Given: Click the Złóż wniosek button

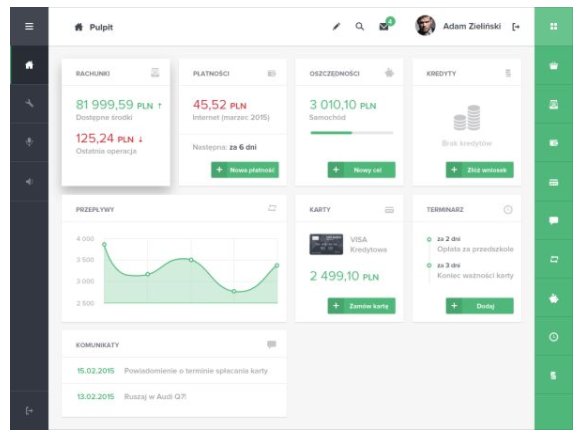Looking at the screenshot, I should click(479, 170).
